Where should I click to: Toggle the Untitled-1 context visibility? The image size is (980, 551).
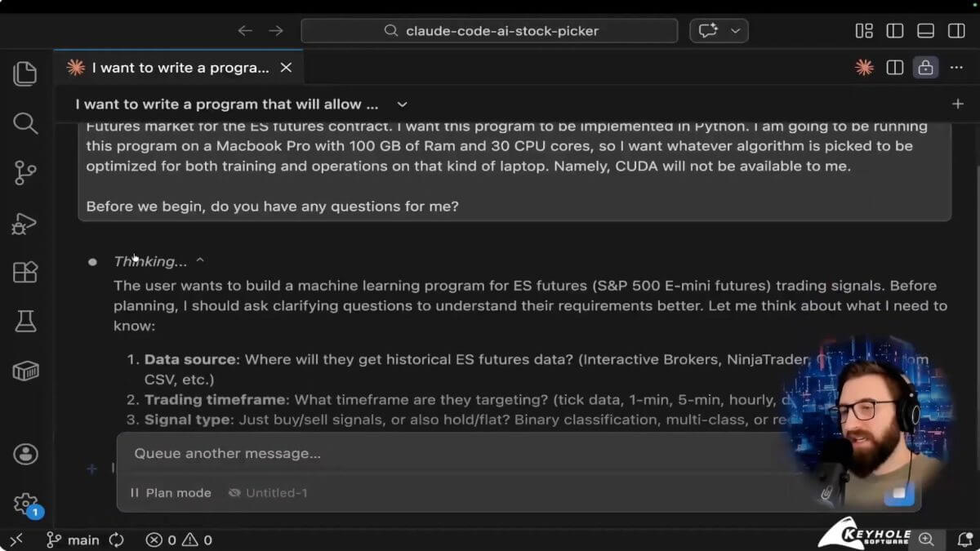pyautogui.click(x=235, y=493)
